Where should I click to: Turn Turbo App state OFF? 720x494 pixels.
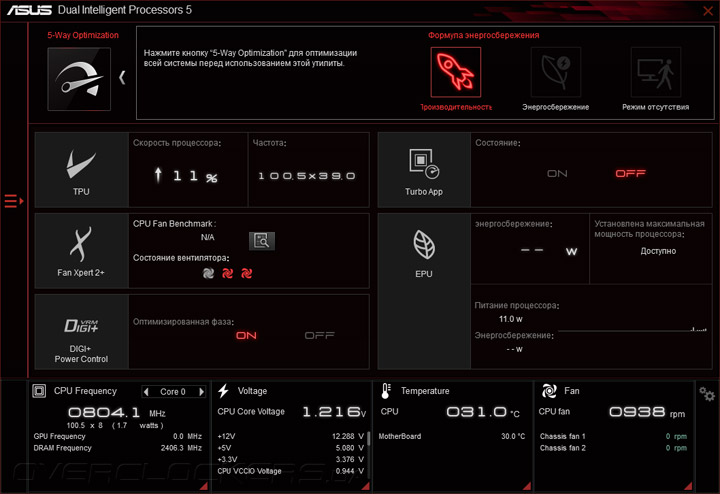[630, 174]
